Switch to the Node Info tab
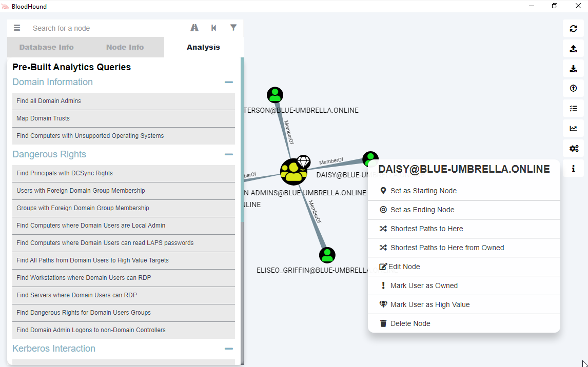588x367 pixels. coord(125,47)
